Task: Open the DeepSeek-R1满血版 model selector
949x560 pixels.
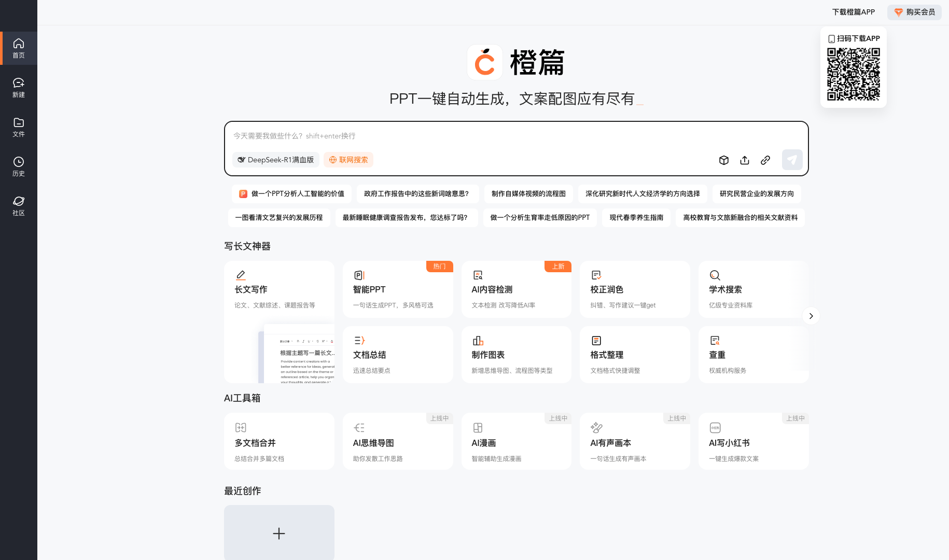Action: (275, 160)
